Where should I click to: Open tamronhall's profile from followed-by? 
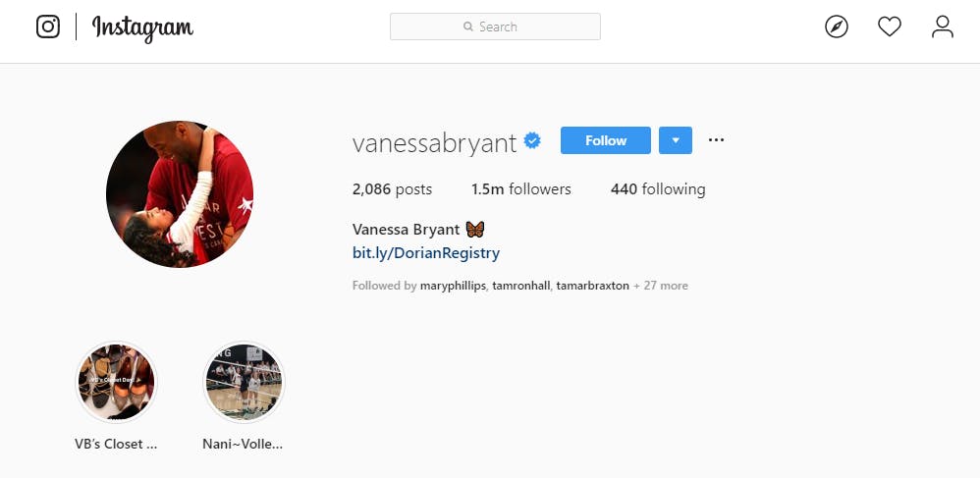click(x=521, y=286)
